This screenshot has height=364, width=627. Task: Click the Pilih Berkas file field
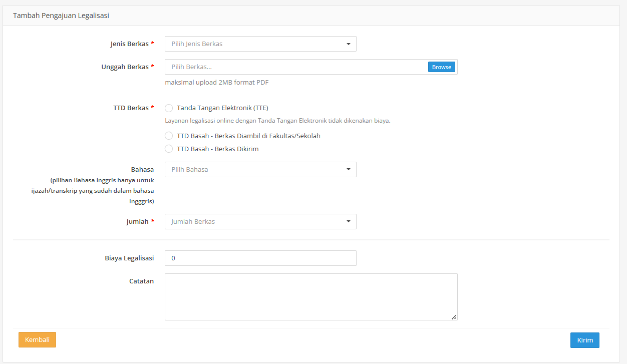tap(295, 67)
